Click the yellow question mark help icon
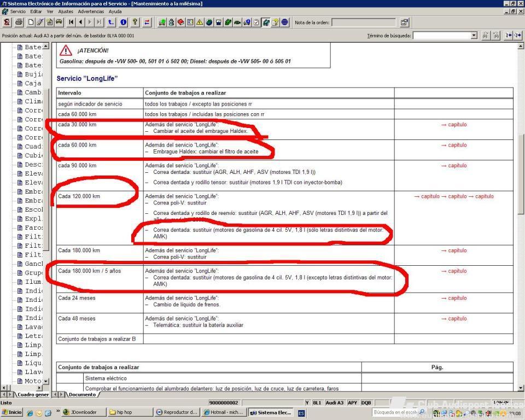This screenshot has width=525, height=420. (x=135, y=22)
